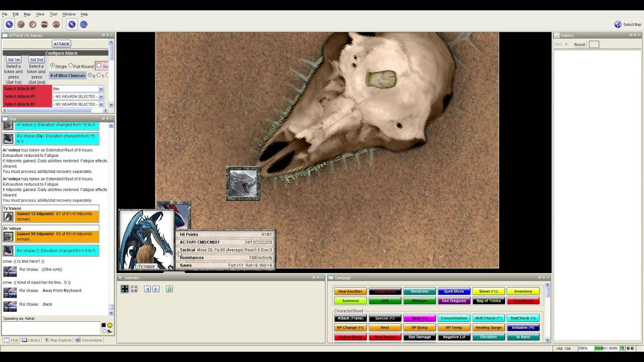644x362 pixels.
Task: Click the Heal Another macro button
Action: (350, 292)
